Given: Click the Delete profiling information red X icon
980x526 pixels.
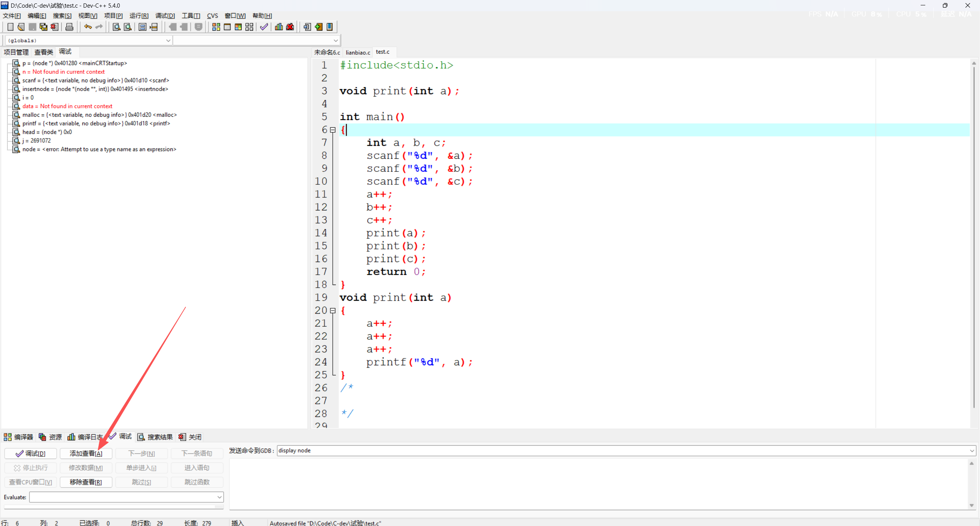Looking at the screenshot, I should [x=290, y=27].
